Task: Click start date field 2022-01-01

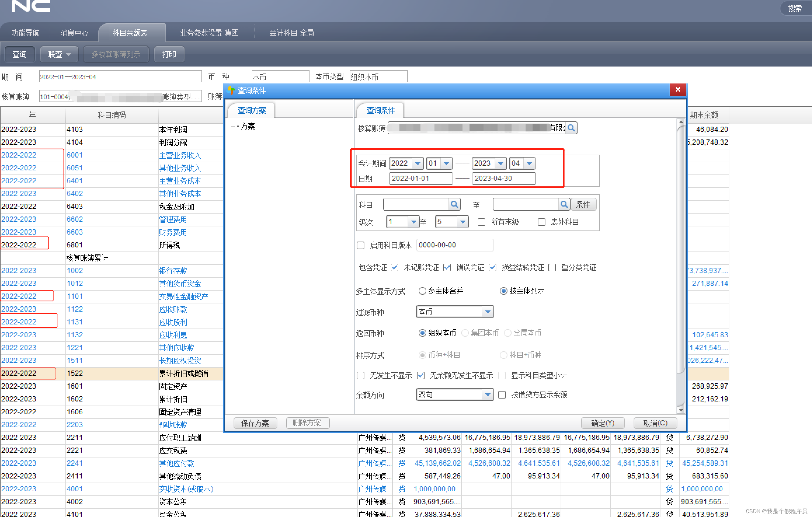Action: (x=420, y=178)
